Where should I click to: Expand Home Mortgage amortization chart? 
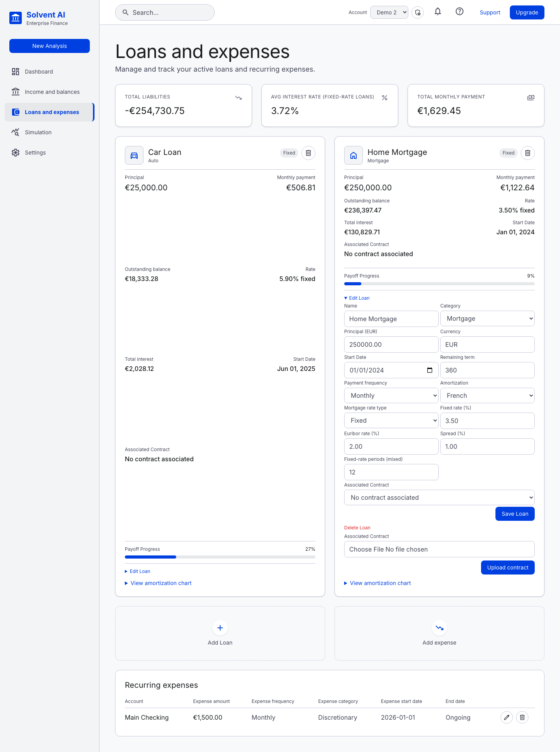pos(378,583)
